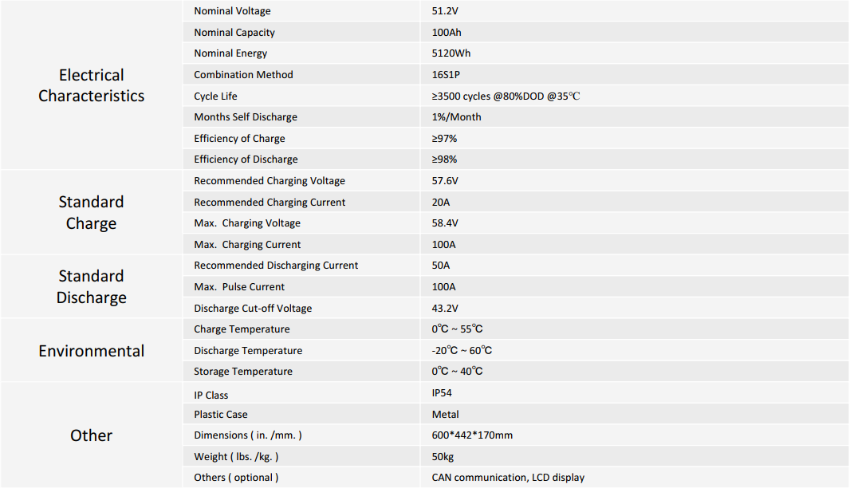Click the Efficiency of Charge label
850x504 pixels.
239,138
